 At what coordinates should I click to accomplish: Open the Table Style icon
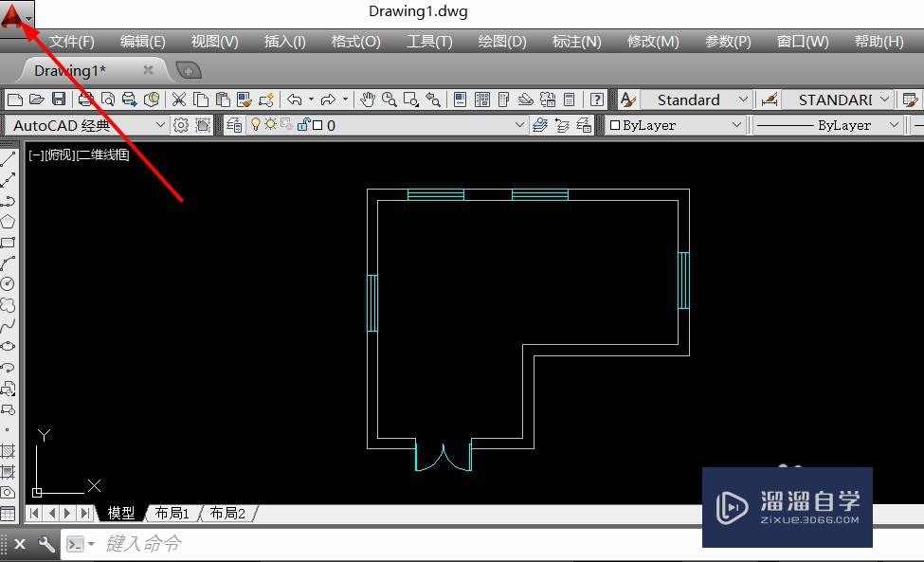(x=911, y=100)
